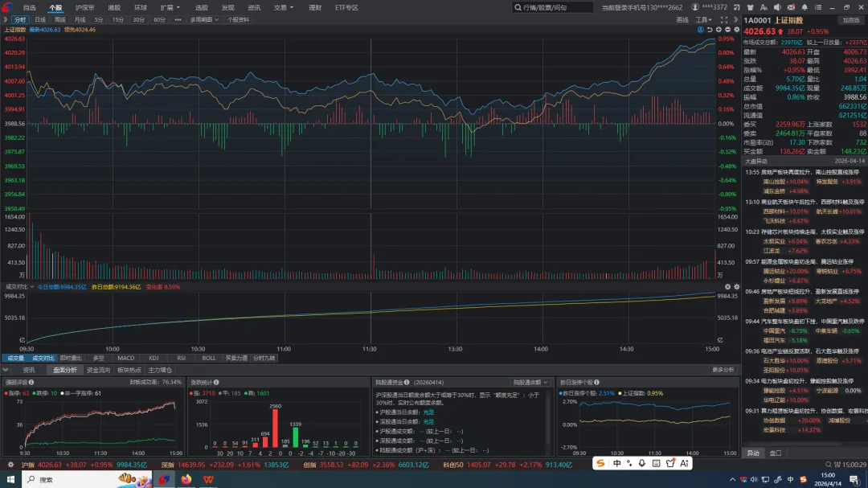Click the status bar search magnifier icon

(x=829, y=465)
